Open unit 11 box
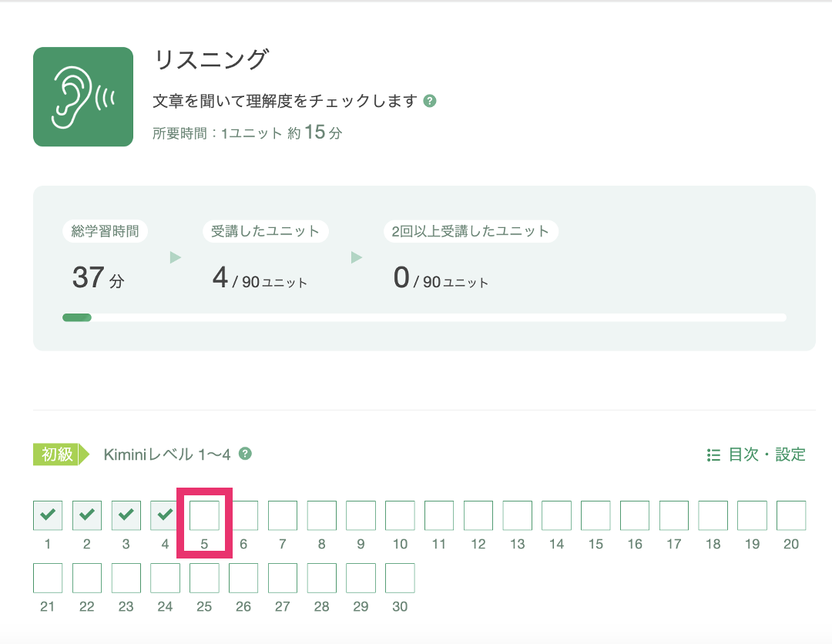 (x=439, y=515)
